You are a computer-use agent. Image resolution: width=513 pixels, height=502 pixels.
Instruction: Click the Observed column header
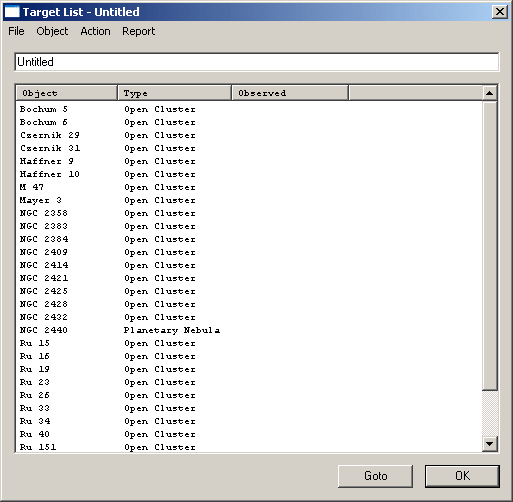290,93
